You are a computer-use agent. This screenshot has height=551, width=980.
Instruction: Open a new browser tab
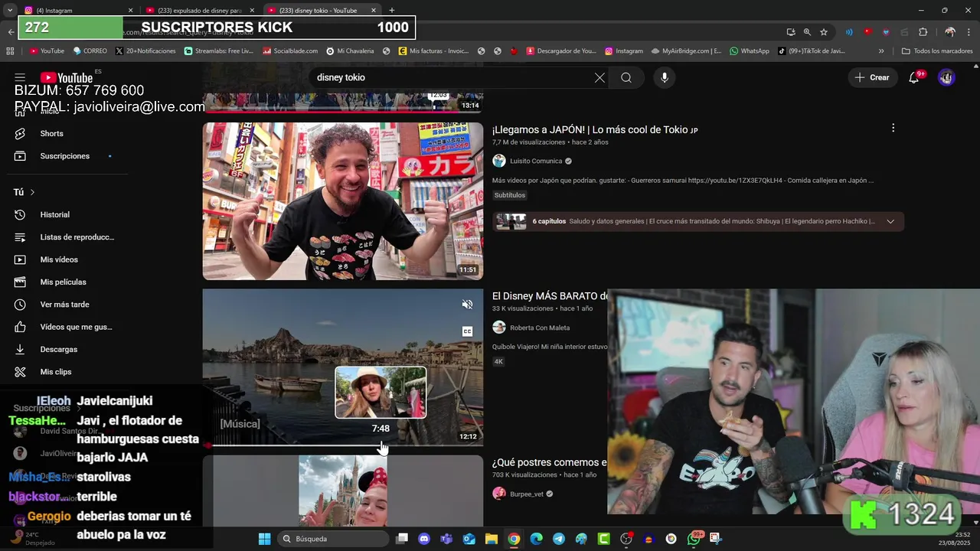(391, 10)
